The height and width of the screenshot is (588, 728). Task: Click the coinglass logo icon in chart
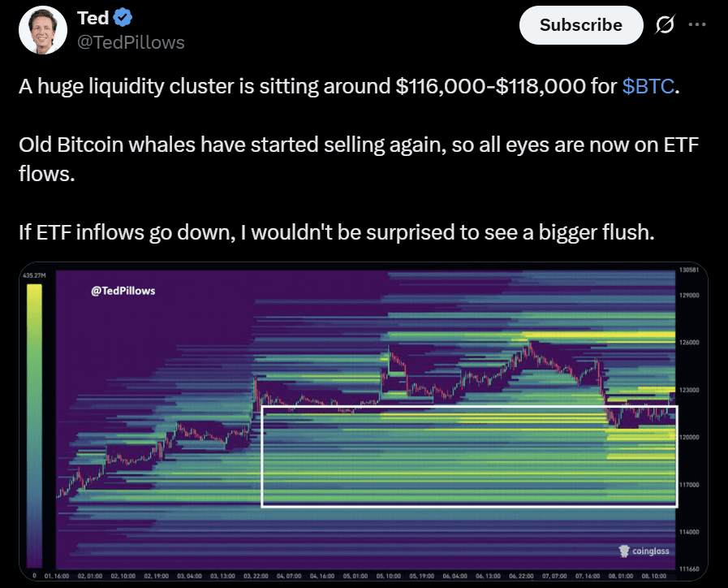624,551
